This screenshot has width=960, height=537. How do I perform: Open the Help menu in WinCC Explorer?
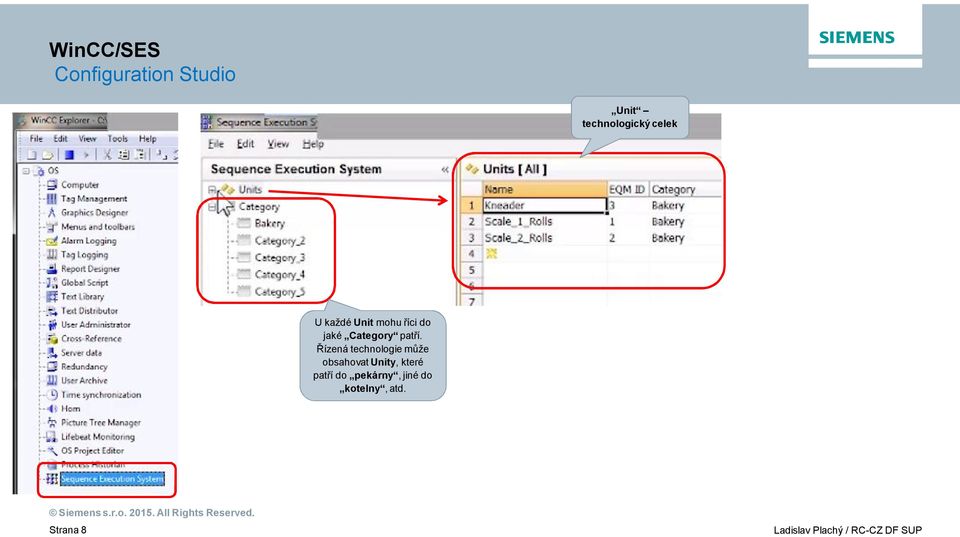pos(148,139)
